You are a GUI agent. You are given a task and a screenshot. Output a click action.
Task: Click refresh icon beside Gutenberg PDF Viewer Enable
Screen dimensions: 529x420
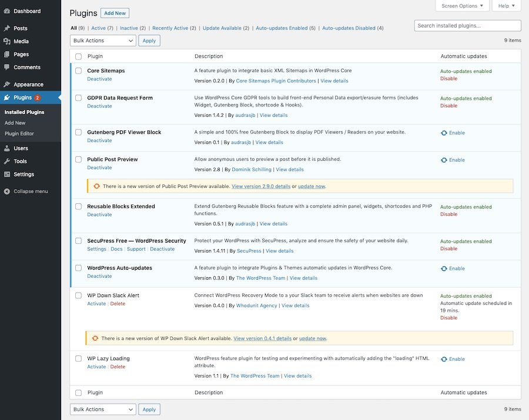[444, 133]
